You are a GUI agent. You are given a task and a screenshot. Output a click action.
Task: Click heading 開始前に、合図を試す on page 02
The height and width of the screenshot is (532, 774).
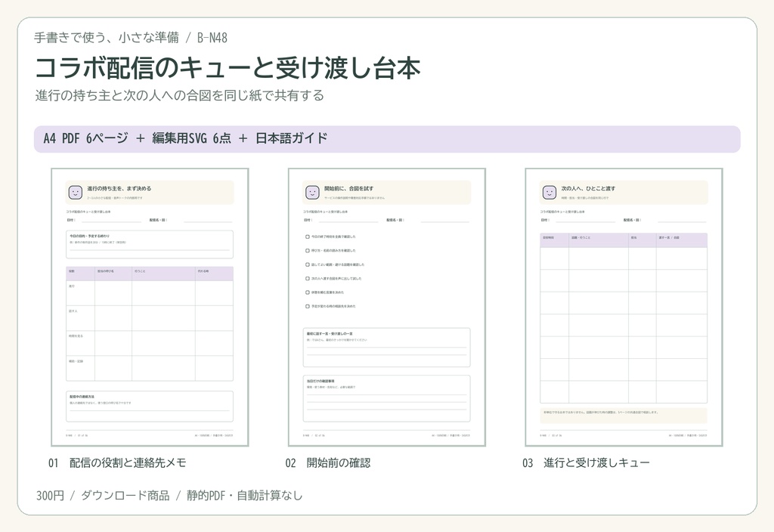pyautogui.click(x=348, y=188)
